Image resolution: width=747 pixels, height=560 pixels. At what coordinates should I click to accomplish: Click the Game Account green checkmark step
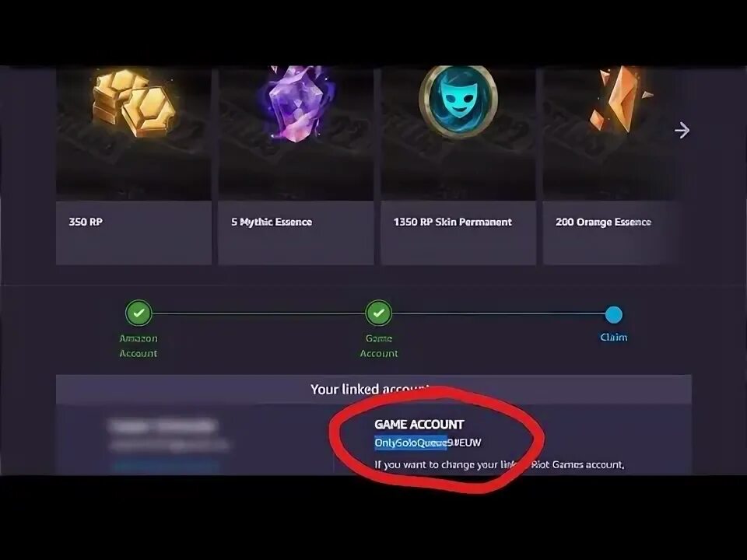[x=379, y=313]
